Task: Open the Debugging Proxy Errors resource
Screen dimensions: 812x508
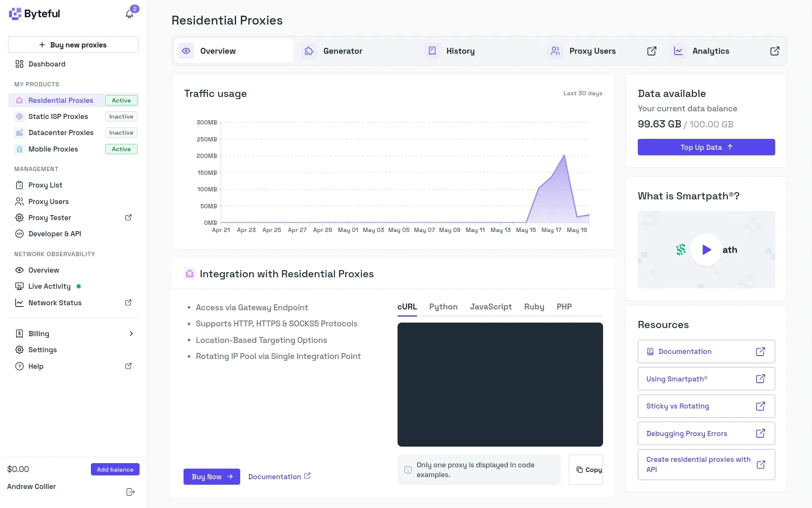Action: click(706, 433)
